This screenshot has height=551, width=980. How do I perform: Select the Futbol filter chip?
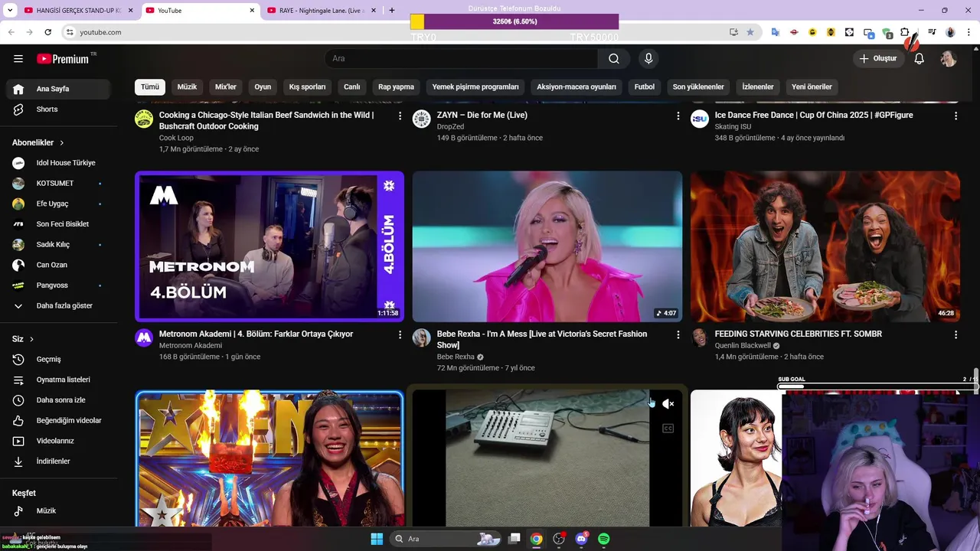645,86
